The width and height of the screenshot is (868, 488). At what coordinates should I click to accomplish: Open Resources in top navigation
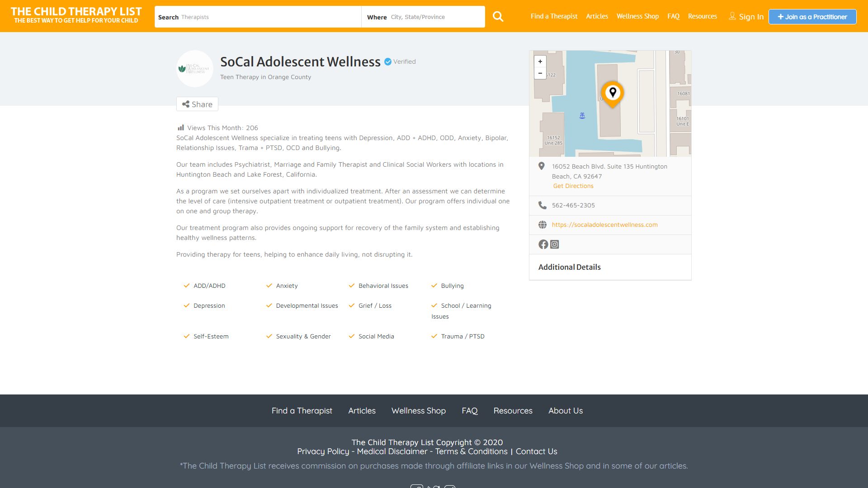tap(702, 16)
